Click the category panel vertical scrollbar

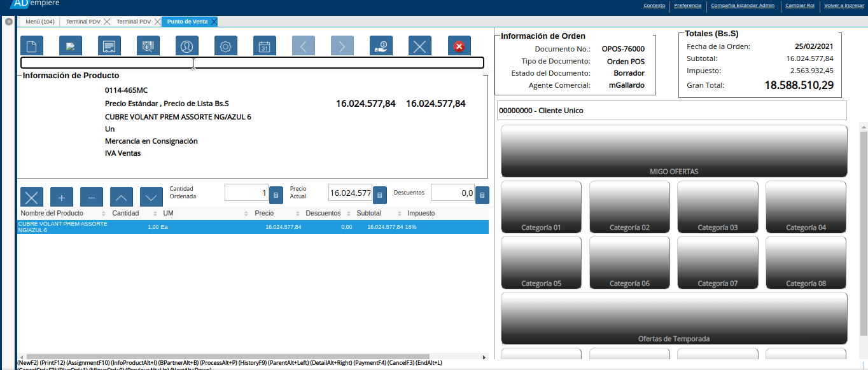[x=864, y=232]
